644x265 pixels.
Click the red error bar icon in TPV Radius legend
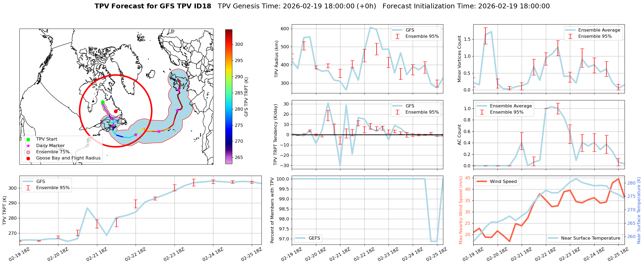tap(397, 36)
